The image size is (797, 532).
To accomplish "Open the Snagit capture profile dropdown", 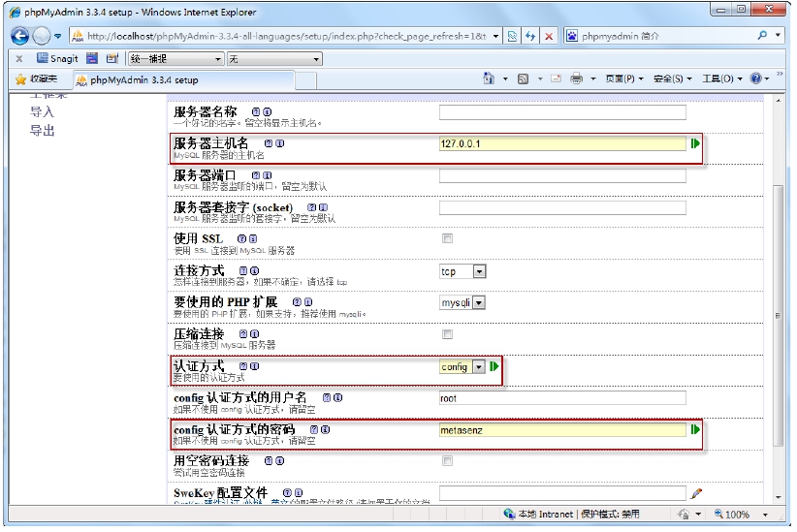I will [x=175, y=59].
